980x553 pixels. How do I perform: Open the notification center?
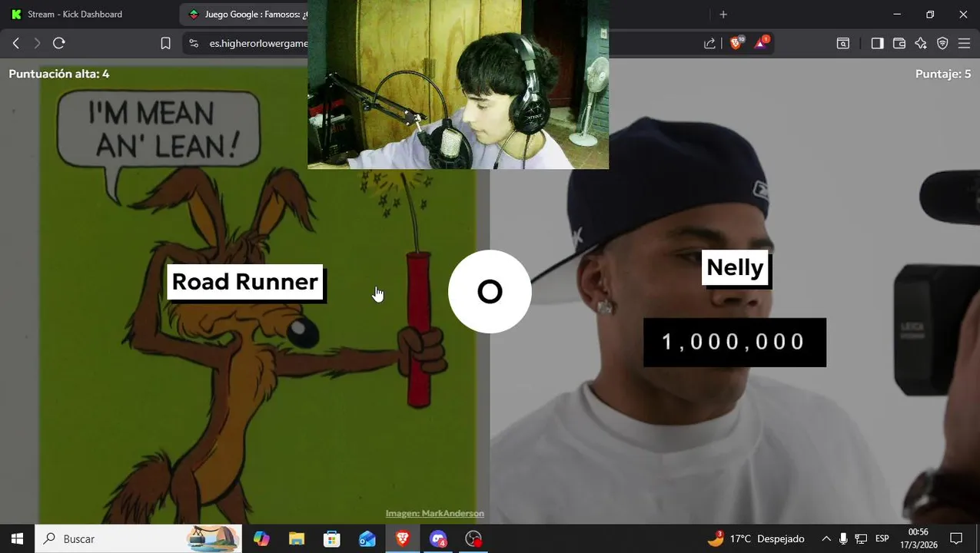click(956, 538)
